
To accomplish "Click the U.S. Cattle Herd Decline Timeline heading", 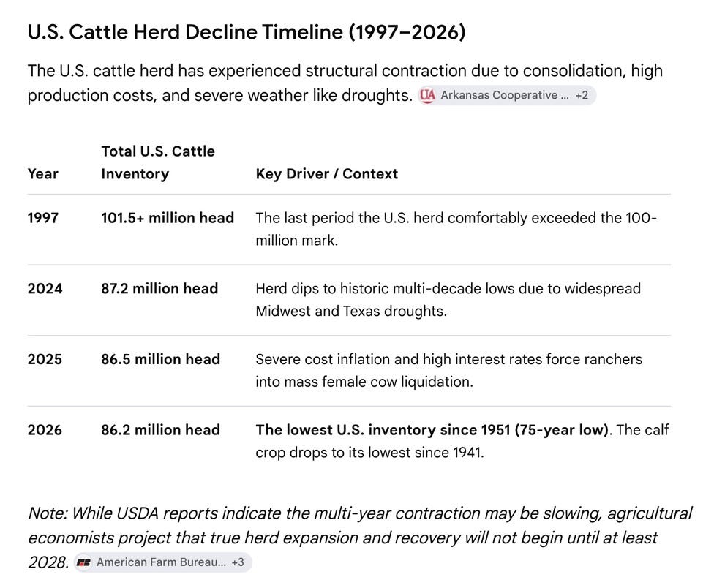I will click(x=247, y=32).
